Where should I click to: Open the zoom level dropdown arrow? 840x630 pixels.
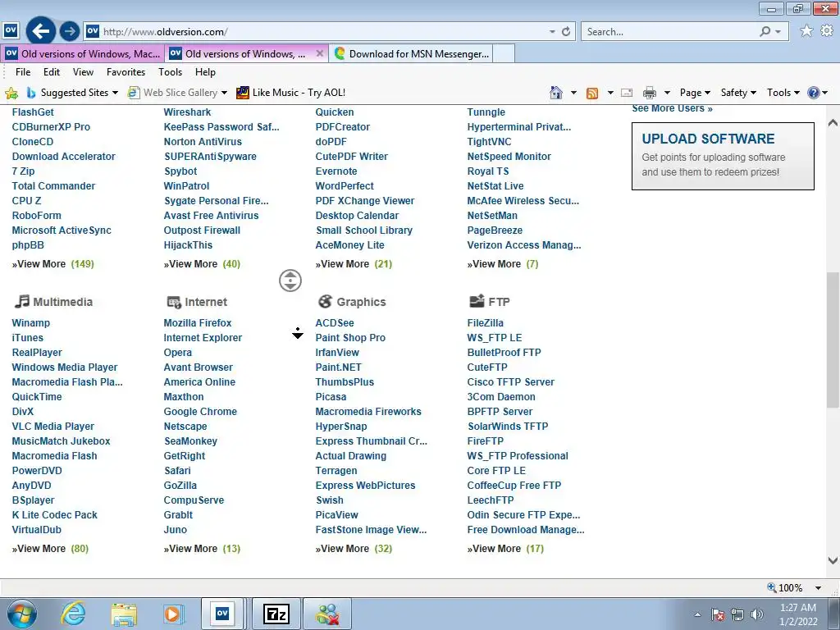818,587
